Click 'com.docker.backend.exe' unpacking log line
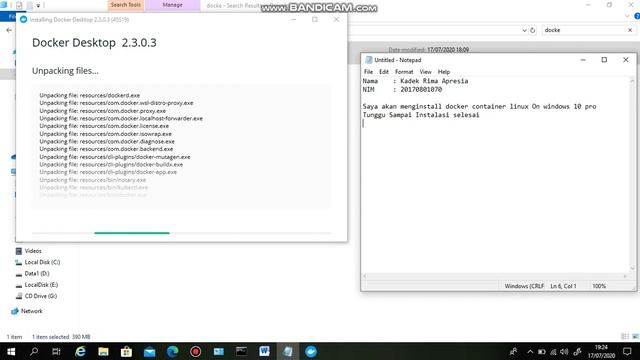 (106, 149)
